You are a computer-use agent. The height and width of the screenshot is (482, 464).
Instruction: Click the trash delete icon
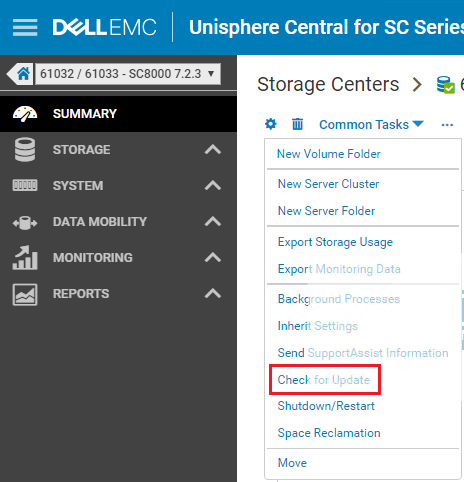click(x=297, y=124)
